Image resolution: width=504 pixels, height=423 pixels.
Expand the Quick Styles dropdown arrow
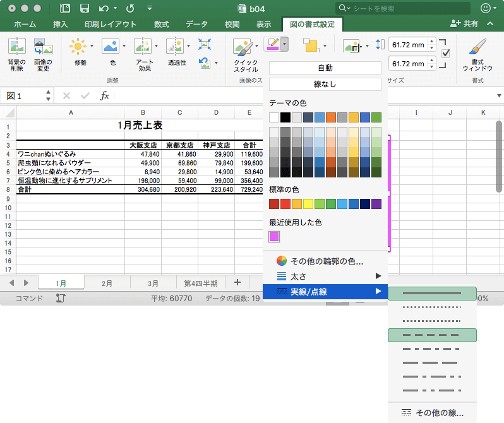point(256,46)
